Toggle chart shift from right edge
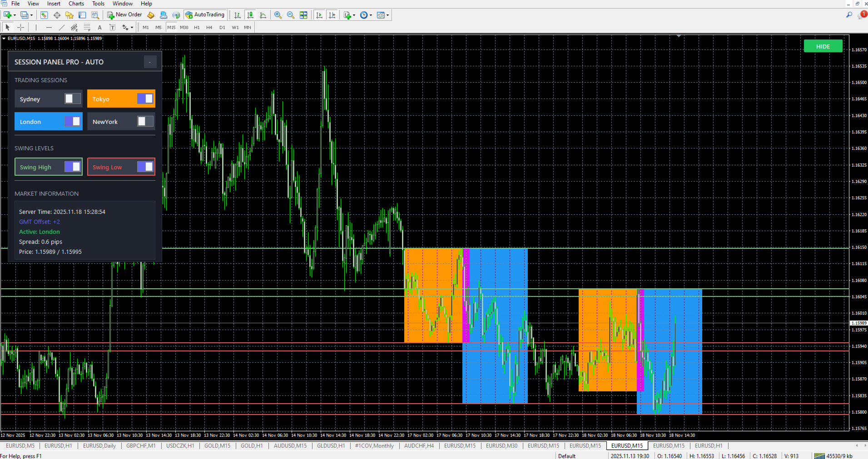The height and width of the screenshot is (459, 868). [x=332, y=15]
